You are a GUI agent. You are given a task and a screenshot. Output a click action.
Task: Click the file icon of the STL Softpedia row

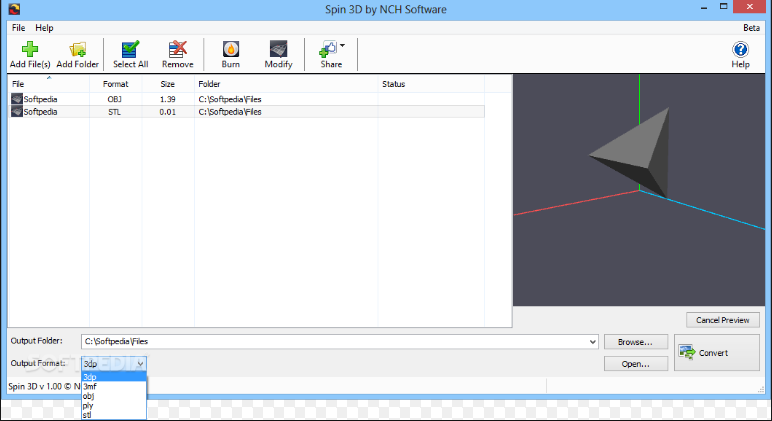[x=17, y=111]
